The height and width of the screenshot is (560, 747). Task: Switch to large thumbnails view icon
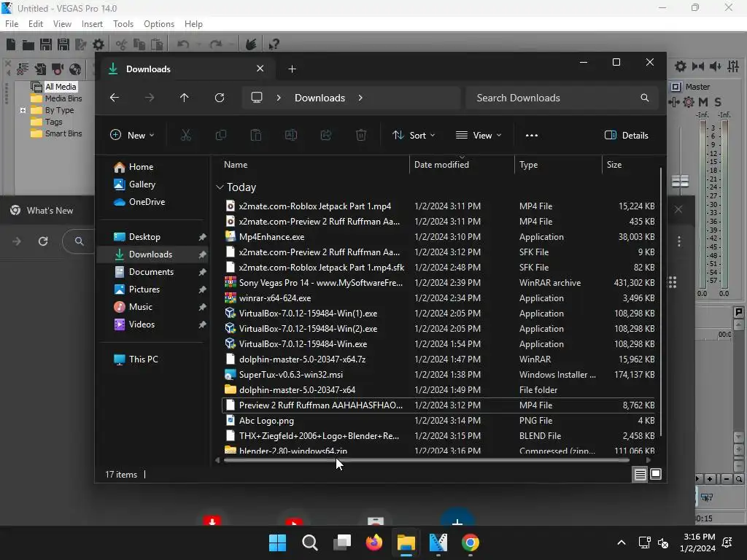pos(656,474)
